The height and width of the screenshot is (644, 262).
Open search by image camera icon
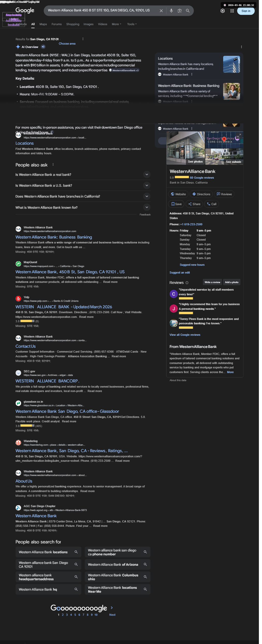[x=179, y=11]
